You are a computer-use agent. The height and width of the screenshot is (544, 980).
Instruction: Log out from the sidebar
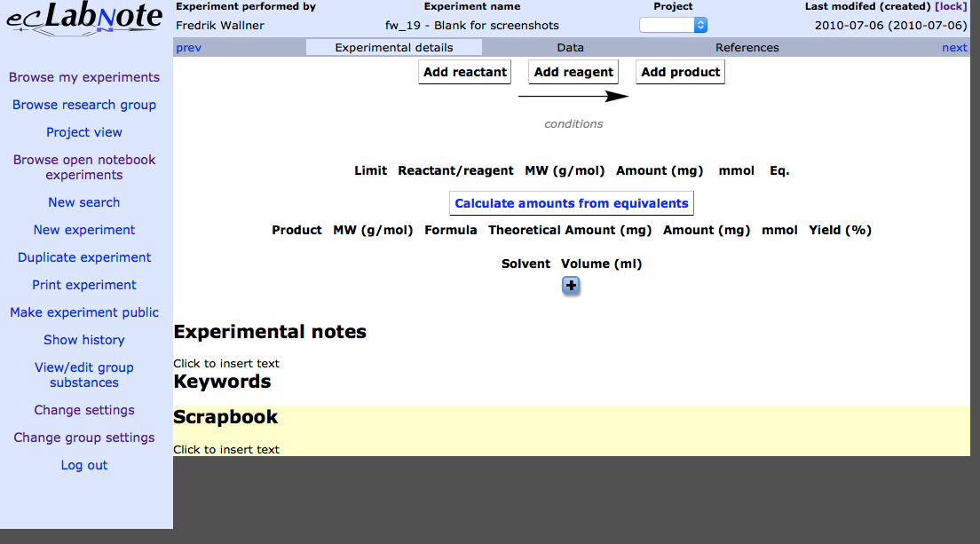84,465
